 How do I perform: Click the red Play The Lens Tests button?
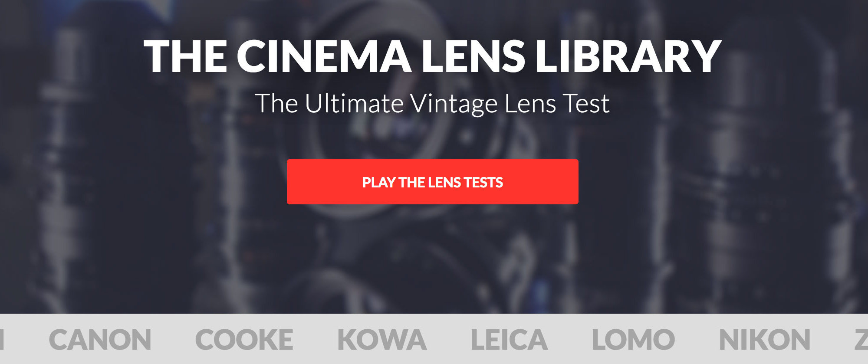click(432, 182)
